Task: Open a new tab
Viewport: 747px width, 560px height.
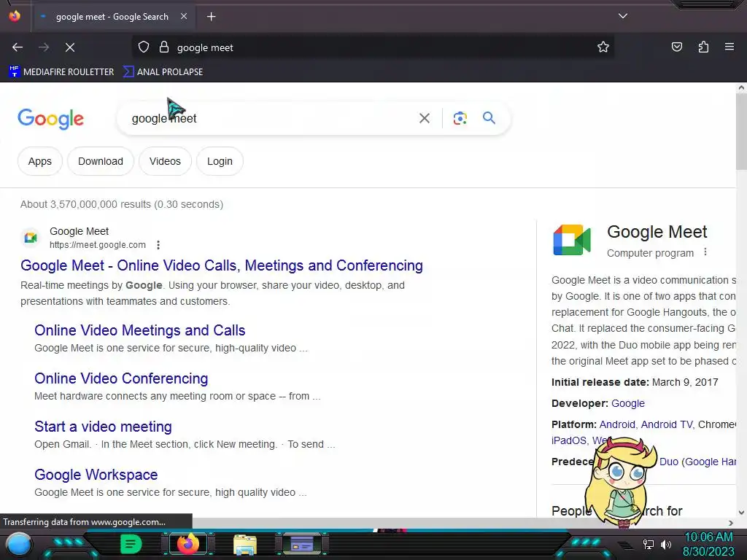Action: tap(211, 17)
